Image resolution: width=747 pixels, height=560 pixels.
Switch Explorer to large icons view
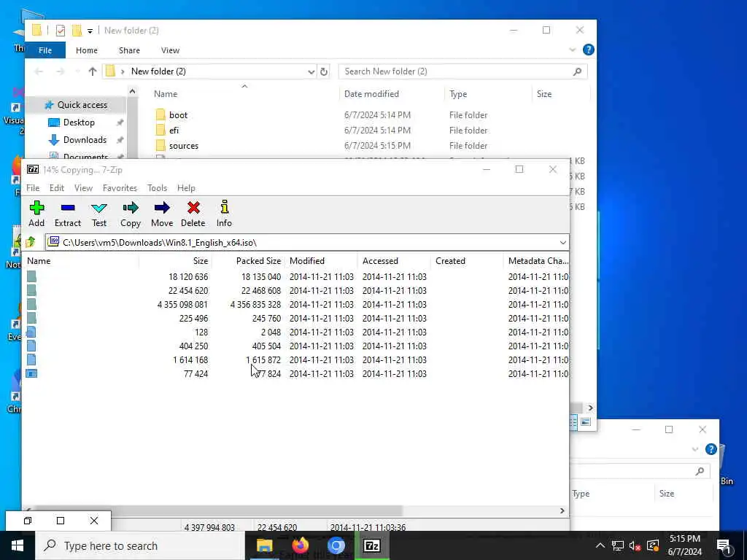coord(586,422)
